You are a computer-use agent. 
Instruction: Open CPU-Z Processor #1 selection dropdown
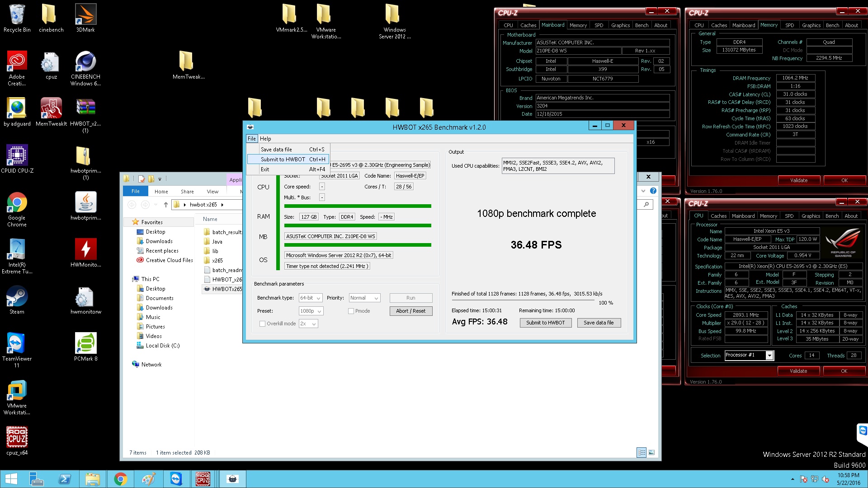coord(769,356)
